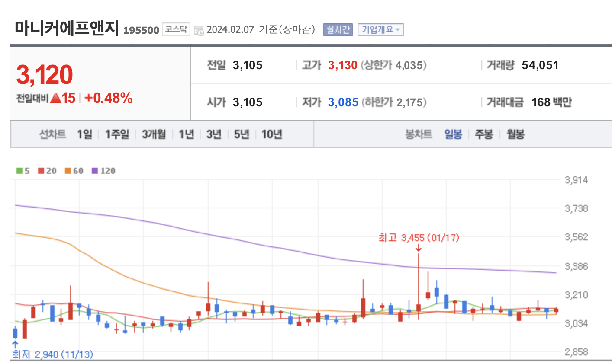Click the 실시간 real-time button
This screenshot has width=612, height=364.
[x=338, y=30]
